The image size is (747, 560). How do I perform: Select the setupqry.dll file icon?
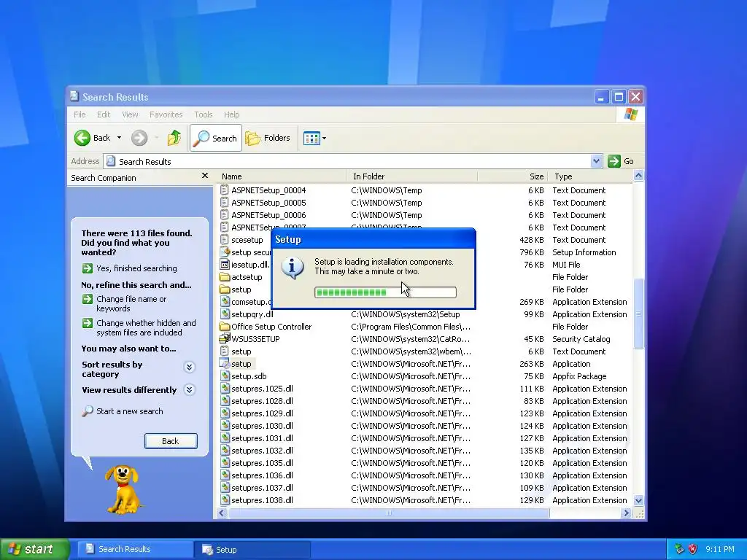[x=225, y=314]
